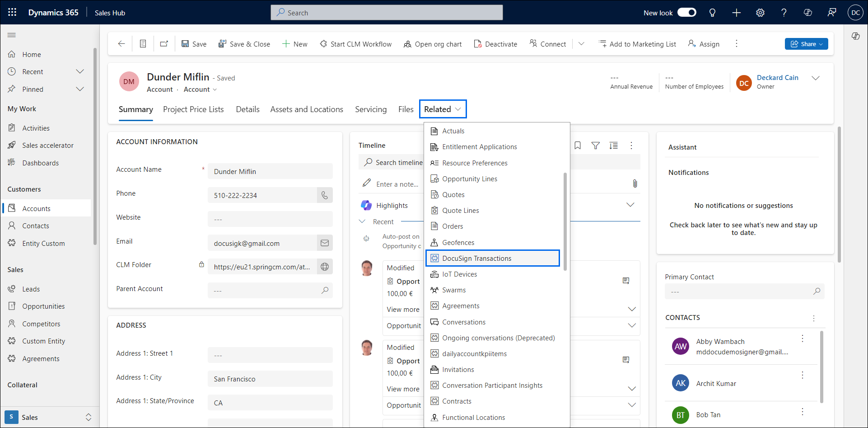Select DocuSign Transactions from the Related menu
Image resolution: width=868 pixels, height=428 pixels.
point(476,258)
